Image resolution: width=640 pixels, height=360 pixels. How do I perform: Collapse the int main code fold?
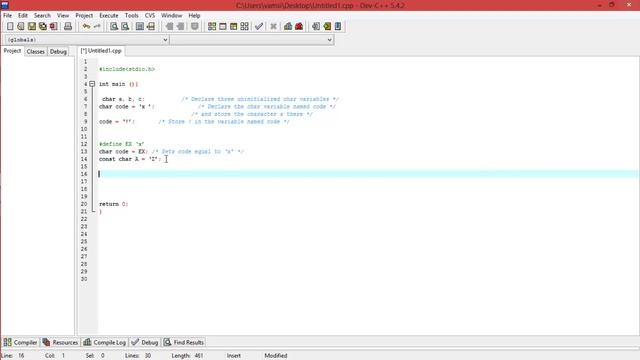[92, 84]
